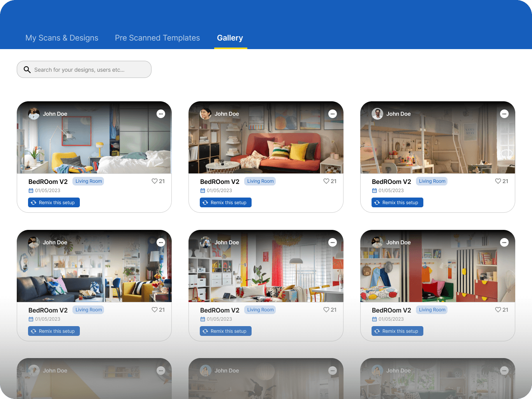Open more options on the yellow-chair bedroom card
This screenshot has height=399, width=532.
(x=161, y=114)
